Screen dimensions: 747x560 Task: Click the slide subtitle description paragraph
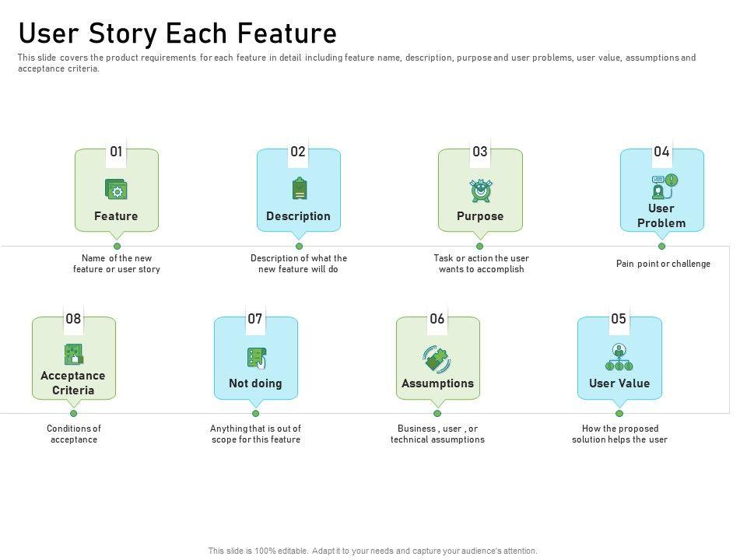[x=357, y=63]
